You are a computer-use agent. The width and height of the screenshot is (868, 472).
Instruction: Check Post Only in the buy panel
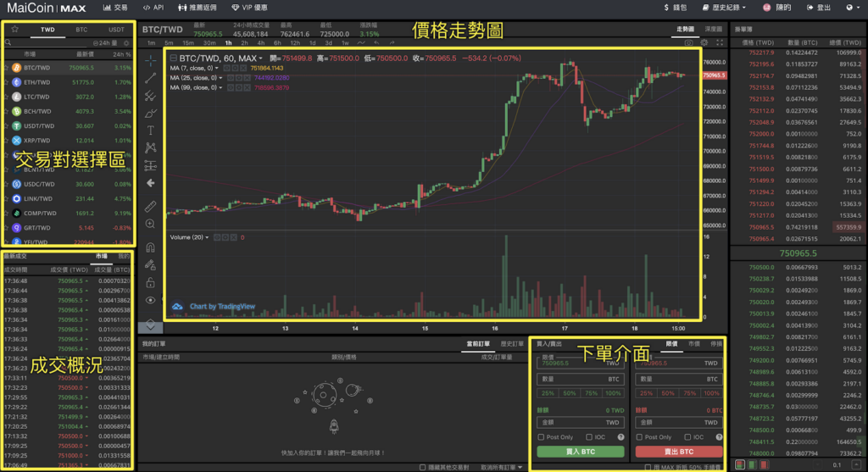pyautogui.click(x=541, y=437)
